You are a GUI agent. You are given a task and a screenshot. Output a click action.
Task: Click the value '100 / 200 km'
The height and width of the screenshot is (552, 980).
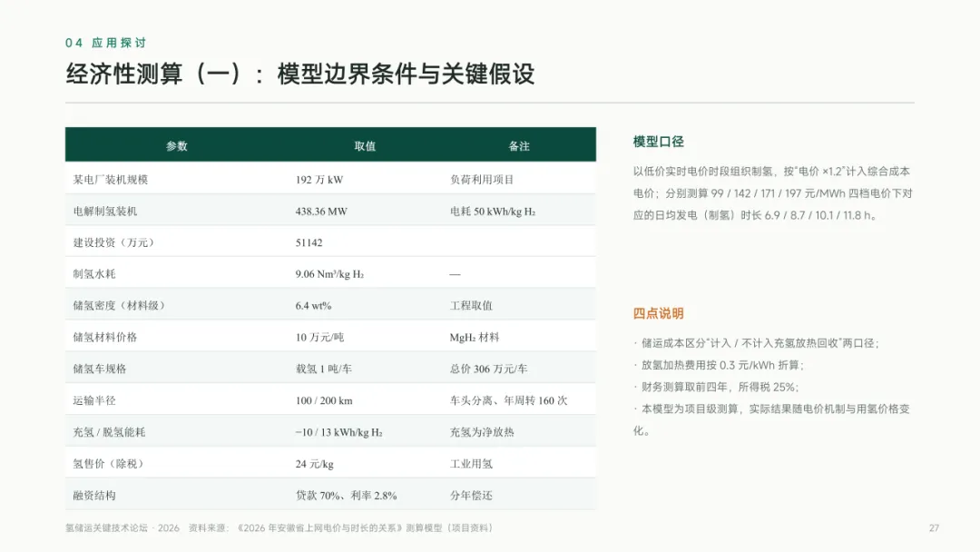point(324,400)
